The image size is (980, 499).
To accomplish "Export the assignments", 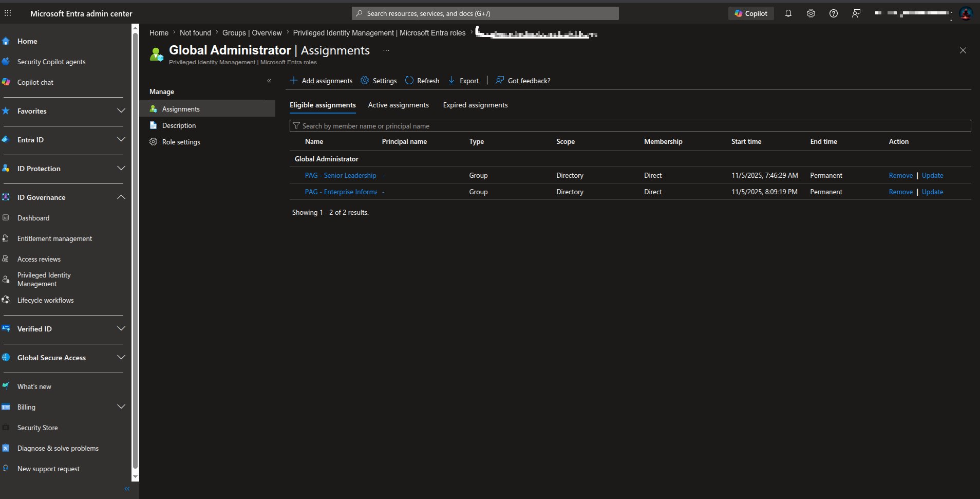I will coord(463,81).
